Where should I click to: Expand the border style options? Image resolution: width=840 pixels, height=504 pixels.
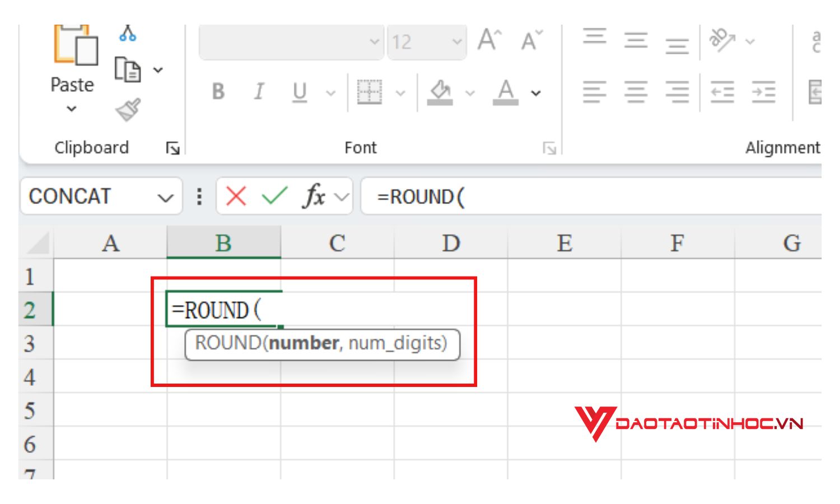tap(400, 93)
